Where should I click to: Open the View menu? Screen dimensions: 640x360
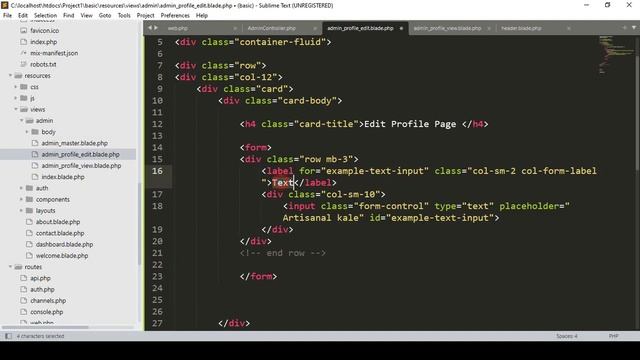pyautogui.click(x=87, y=16)
